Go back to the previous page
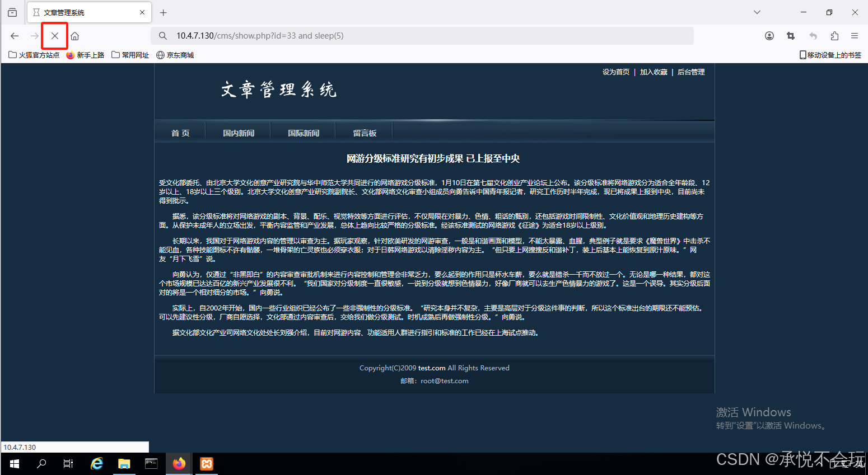 [15, 36]
